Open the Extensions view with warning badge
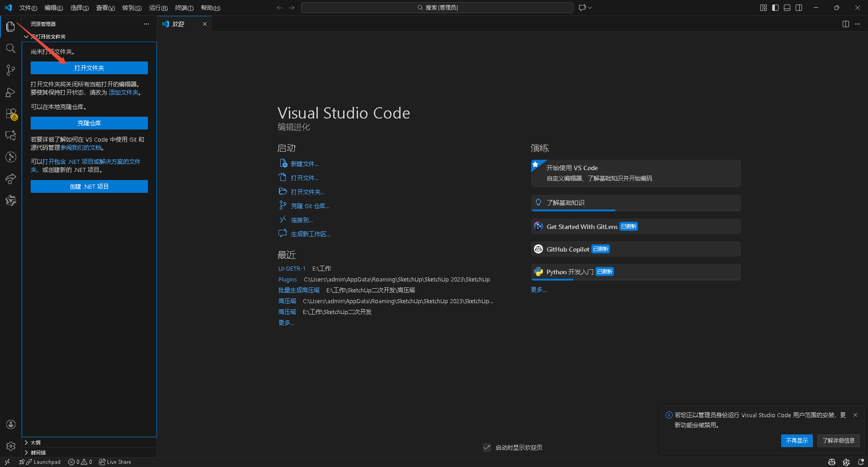Screen dimensions: 868x467 [x=11, y=114]
